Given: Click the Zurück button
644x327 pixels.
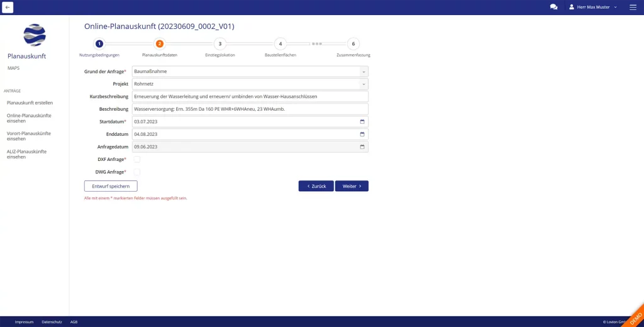Looking at the screenshot, I should [x=316, y=186].
